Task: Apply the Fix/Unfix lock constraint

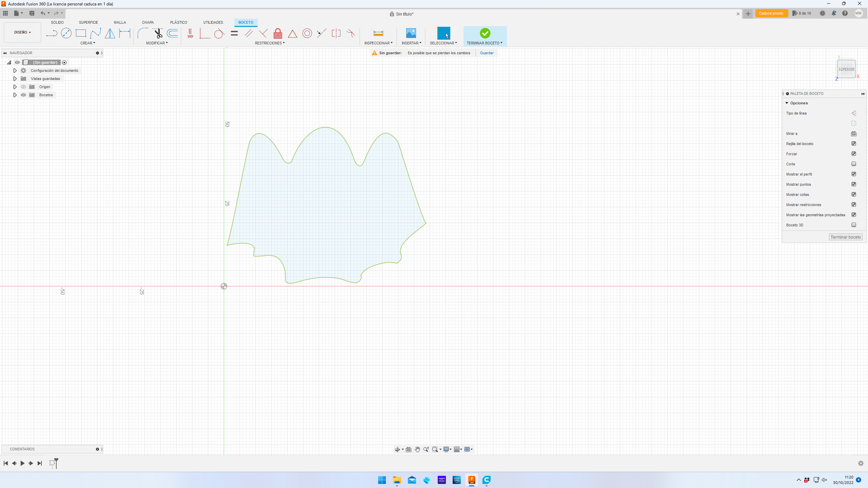Action: pos(278,33)
